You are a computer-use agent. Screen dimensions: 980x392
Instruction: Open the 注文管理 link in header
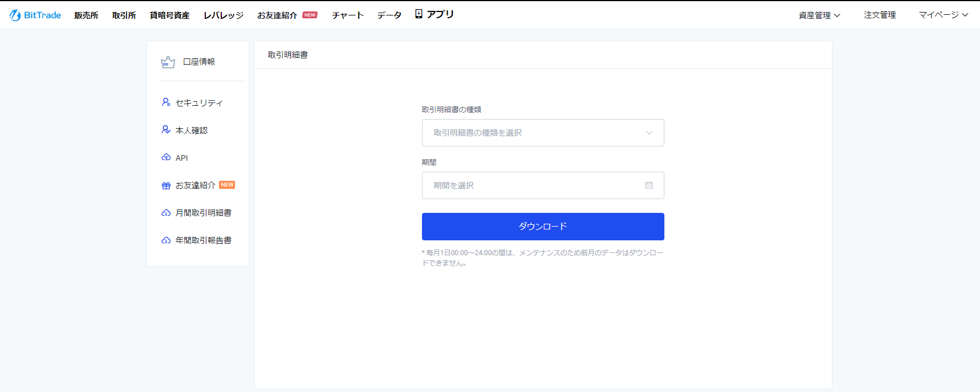(879, 15)
